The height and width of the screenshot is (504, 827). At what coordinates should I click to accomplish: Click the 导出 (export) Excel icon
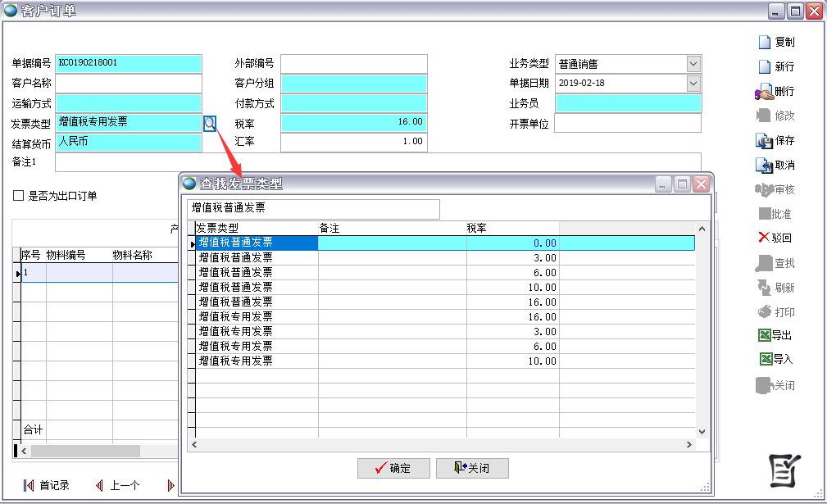[764, 335]
